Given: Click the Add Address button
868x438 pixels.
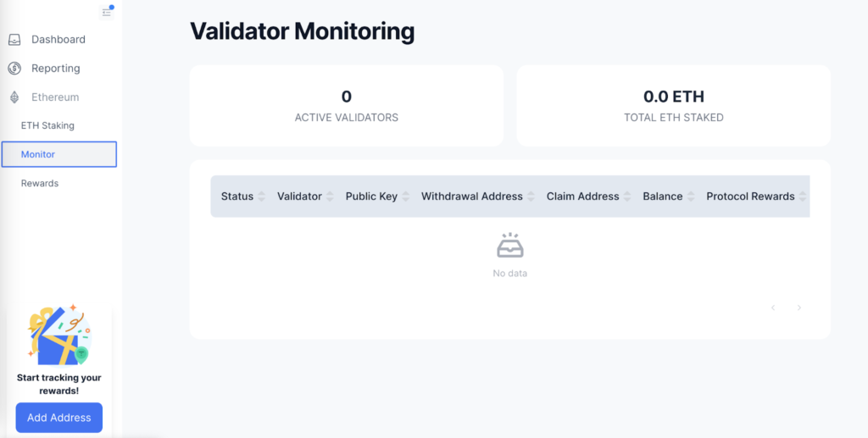Looking at the screenshot, I should pyautogui.click(x=59, y=418).
